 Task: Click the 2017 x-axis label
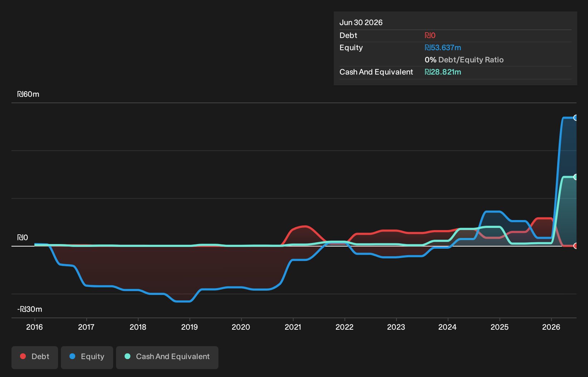[x=86, y=327]
